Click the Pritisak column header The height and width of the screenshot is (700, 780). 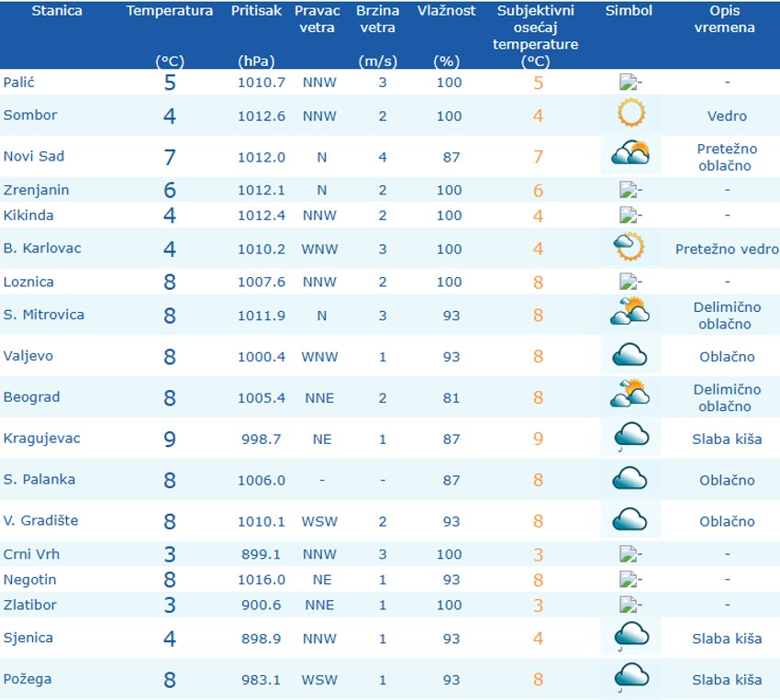(x=257, y=11)
